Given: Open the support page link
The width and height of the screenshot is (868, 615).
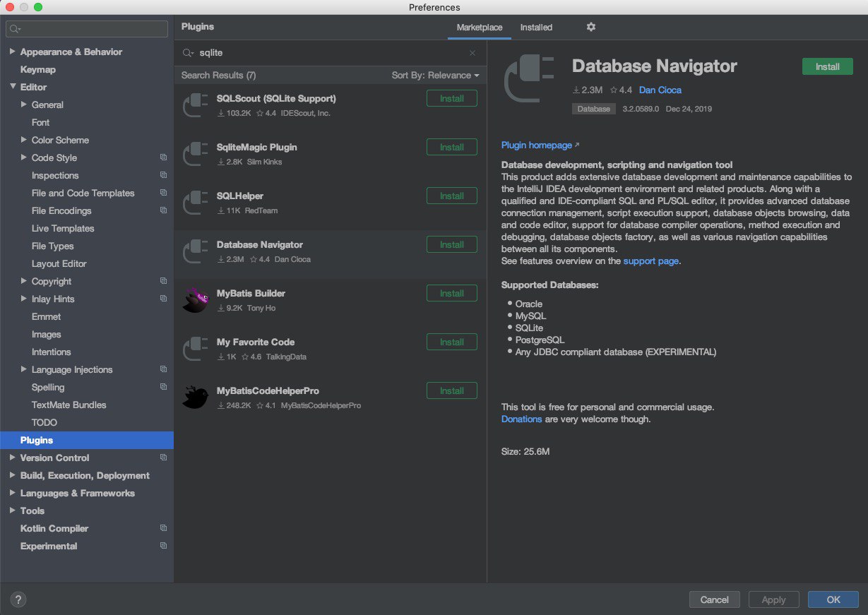Looking at the screenshot, I should (650, 261).
